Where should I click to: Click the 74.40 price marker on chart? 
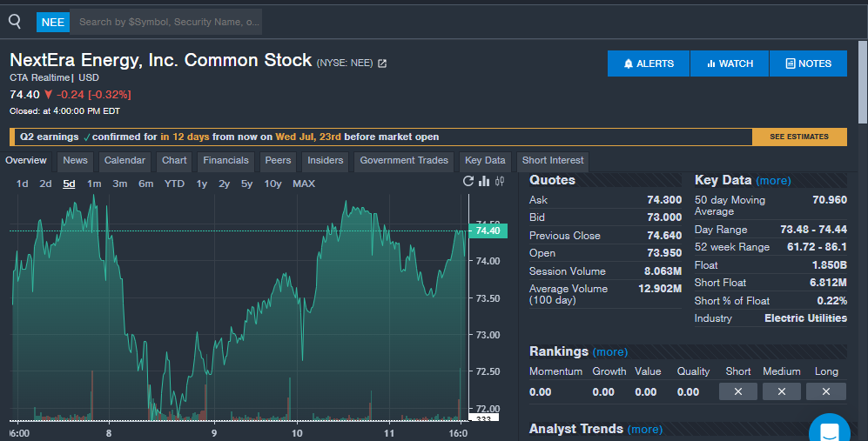[x=488, y=231]
